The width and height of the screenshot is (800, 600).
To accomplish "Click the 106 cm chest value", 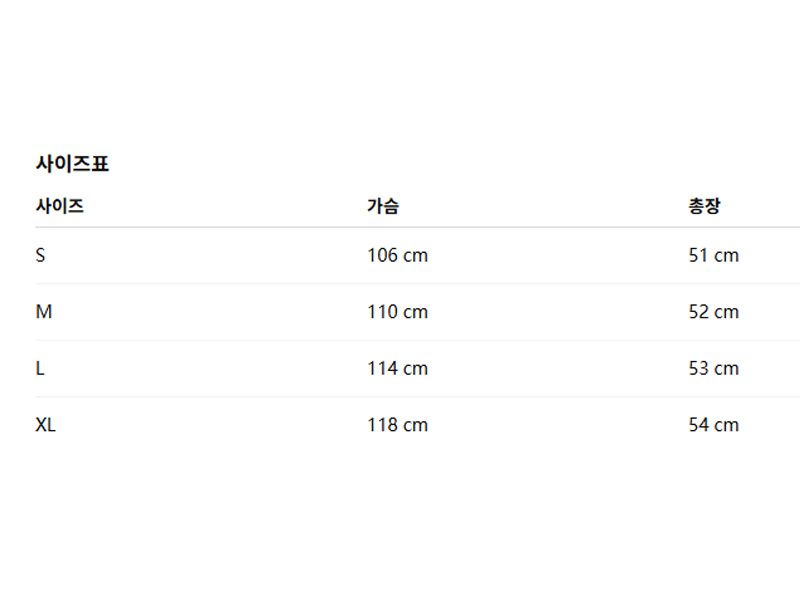I will tap(397, 255).
